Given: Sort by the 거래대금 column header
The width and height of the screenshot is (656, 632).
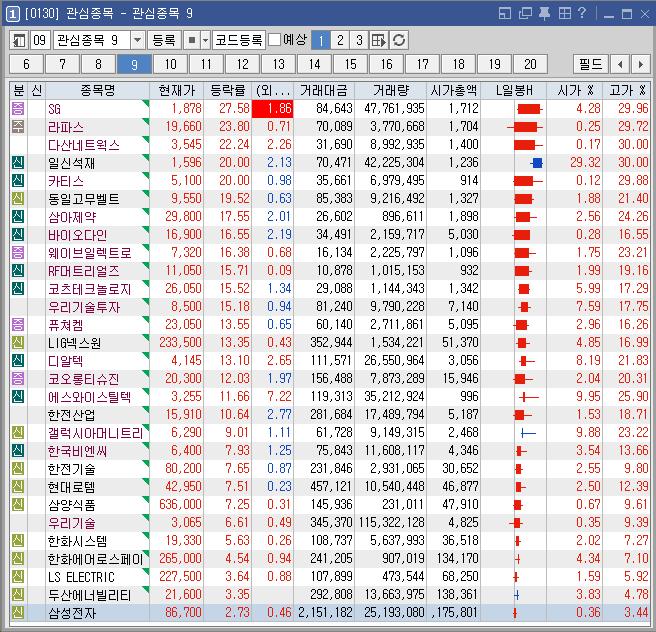Looking at the screenshot, I should 324,90.
